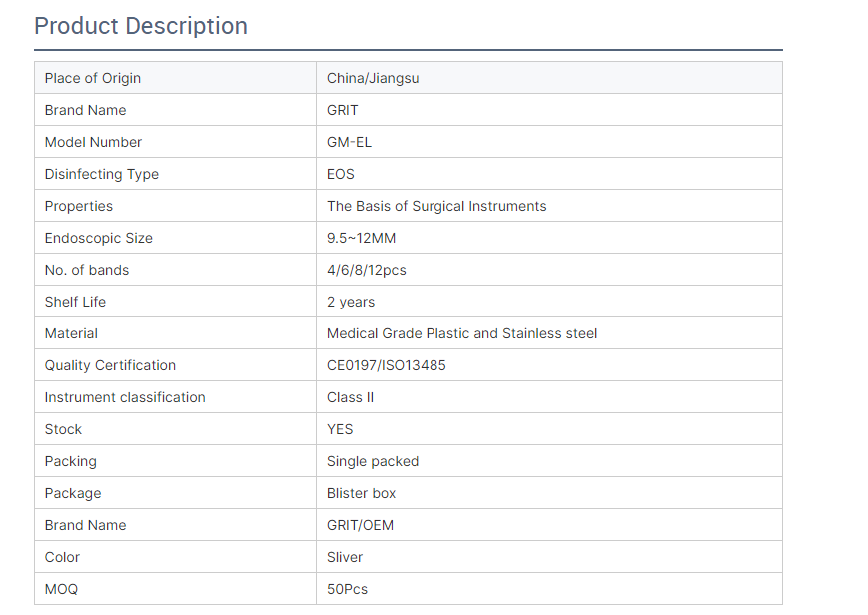Click the Place of Origin label cell
The width and height of the screenshot is (868, 615).
[93, 78]
